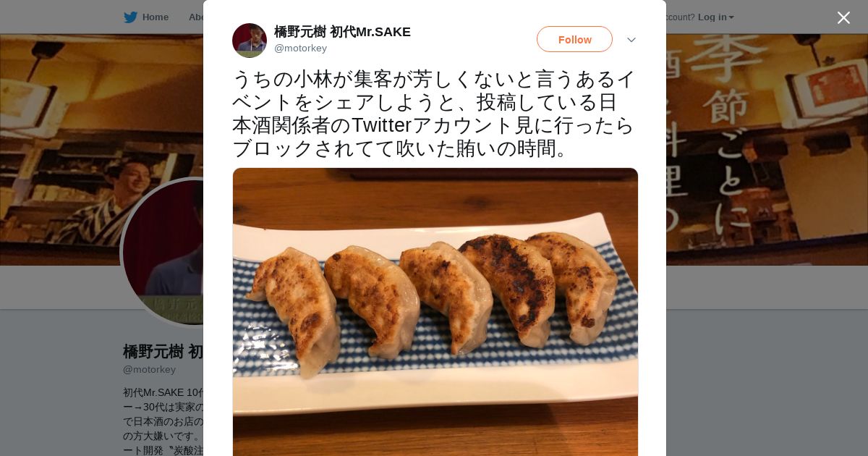Click the large round profile avatar behind the dialog
The height and width of the screenshot is (456, 868).
pyautogui.click(x=163, y=252)
